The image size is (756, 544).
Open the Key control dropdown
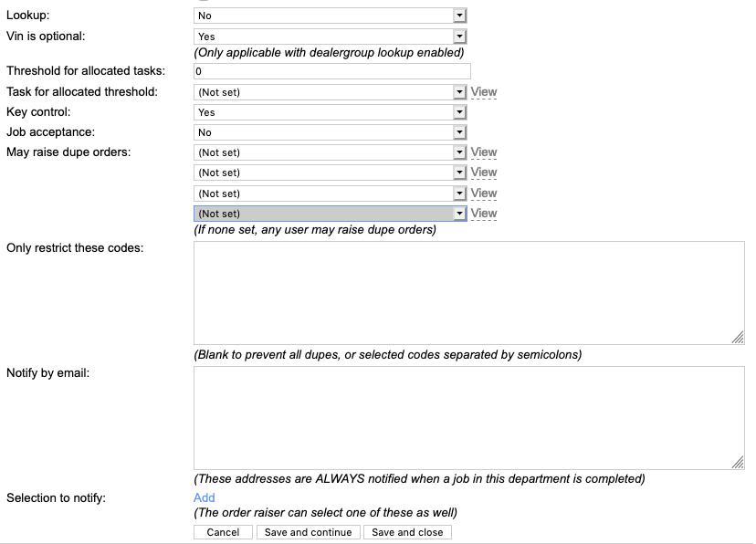point(330,112)
